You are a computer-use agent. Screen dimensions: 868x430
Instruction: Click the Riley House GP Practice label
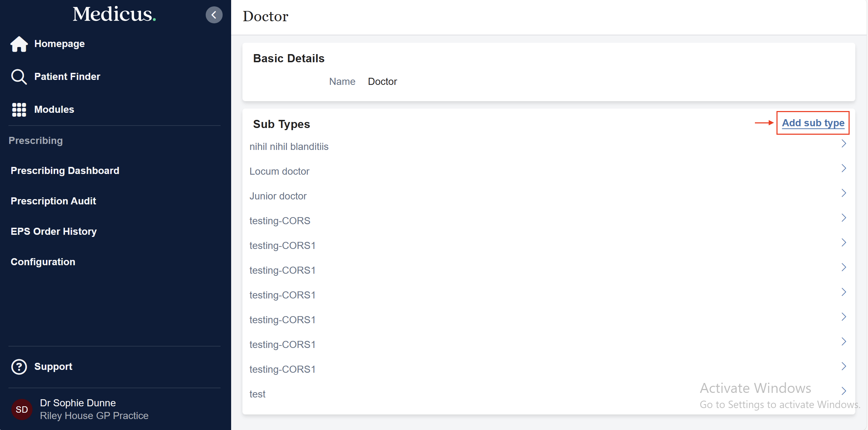94,416
